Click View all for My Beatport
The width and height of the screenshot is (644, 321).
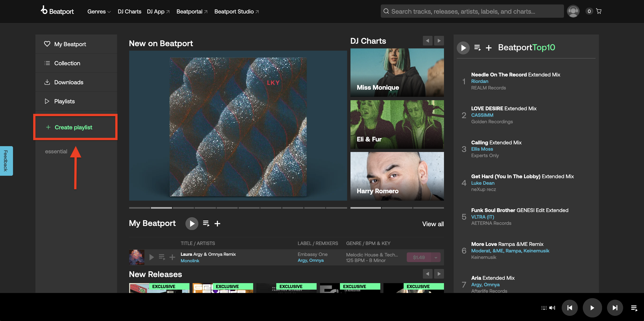click(x=433, y=224)
